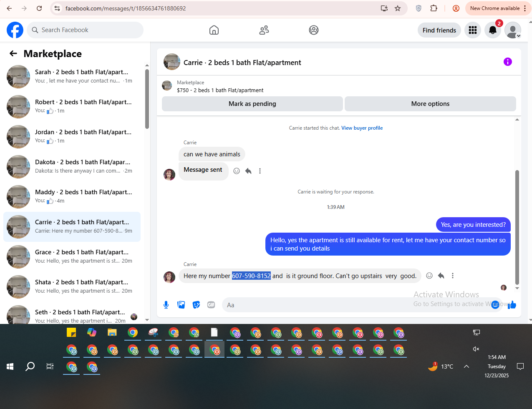Reply to the 'Message sent' message
This screenshot has height=409, width=532.
248,171
